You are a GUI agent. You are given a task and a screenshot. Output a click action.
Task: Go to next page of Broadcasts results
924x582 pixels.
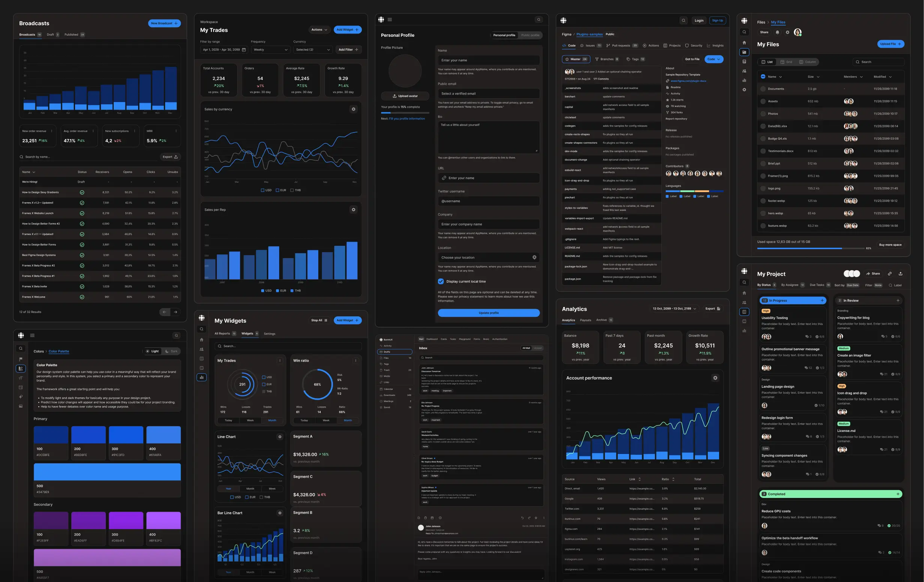pyautogui.click(x=175, y=312)
